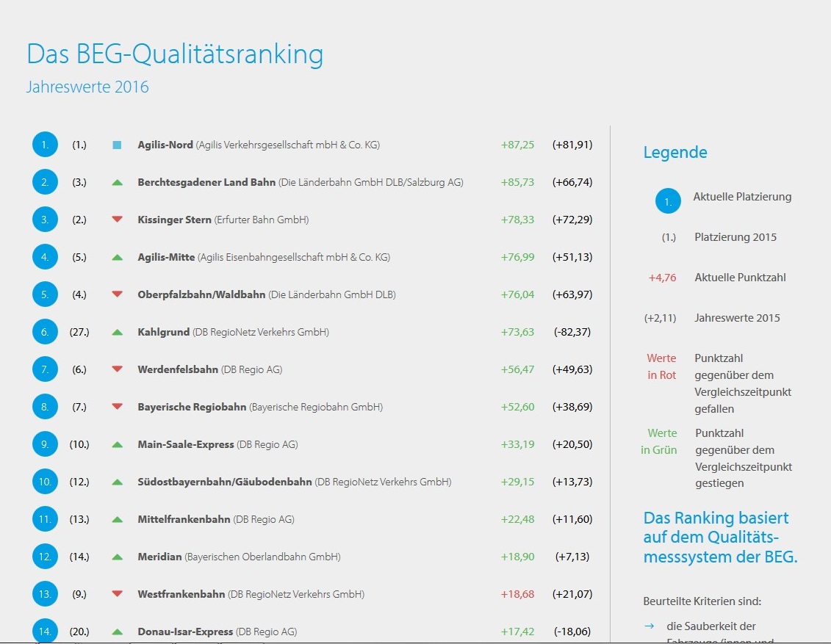Click the blue arrow bullet before Sauberkeit
This screenshot has height=644, width=831.
pos(650,626)
